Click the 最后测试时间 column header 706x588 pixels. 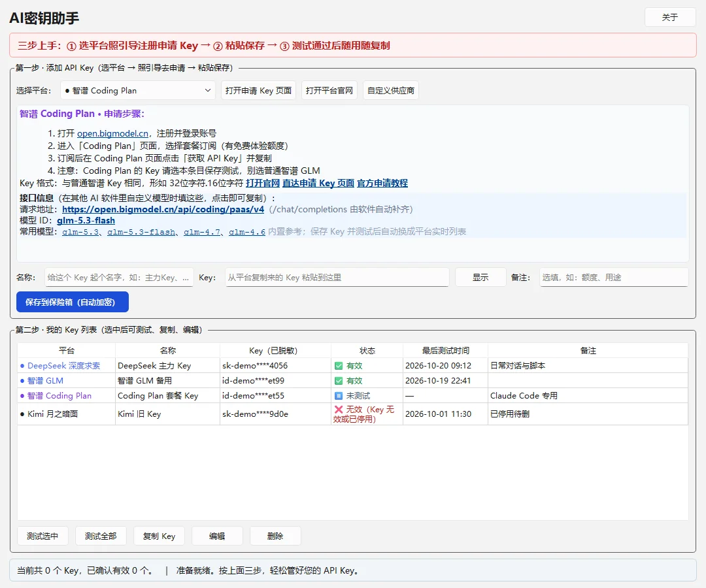(x=445, y=350)
